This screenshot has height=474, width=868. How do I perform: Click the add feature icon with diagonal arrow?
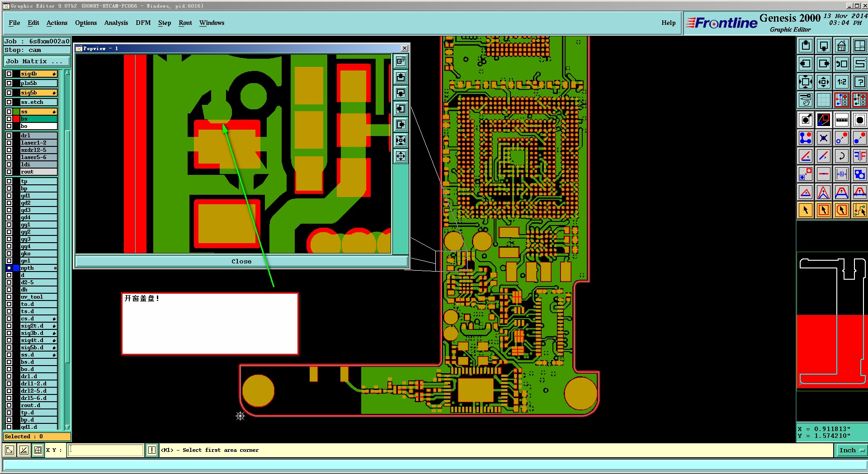tap(806, 120)
